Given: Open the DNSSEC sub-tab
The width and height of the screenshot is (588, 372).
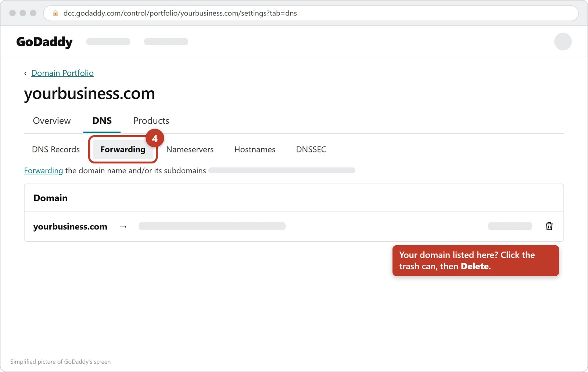Looking at the screenshot, I should [x=311, y=149].
